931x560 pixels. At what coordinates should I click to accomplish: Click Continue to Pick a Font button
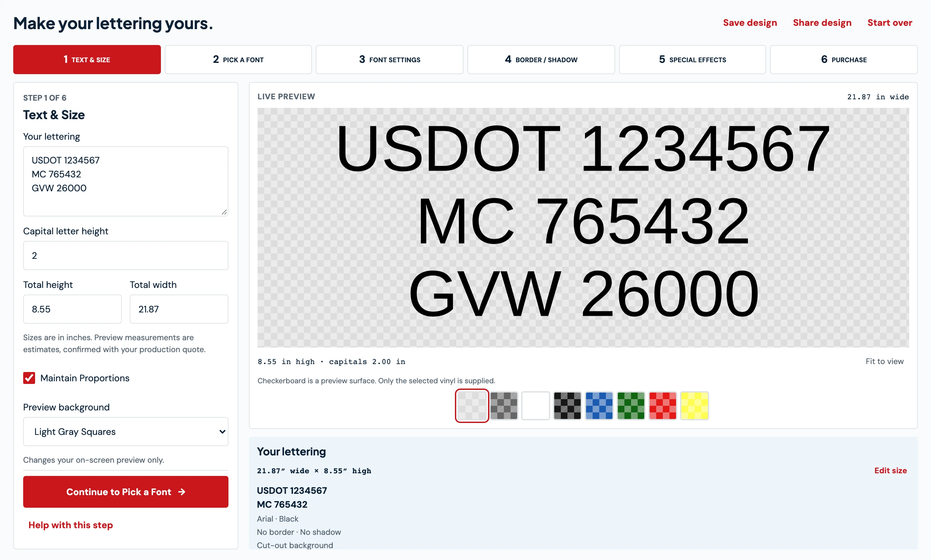pos(126,491)
